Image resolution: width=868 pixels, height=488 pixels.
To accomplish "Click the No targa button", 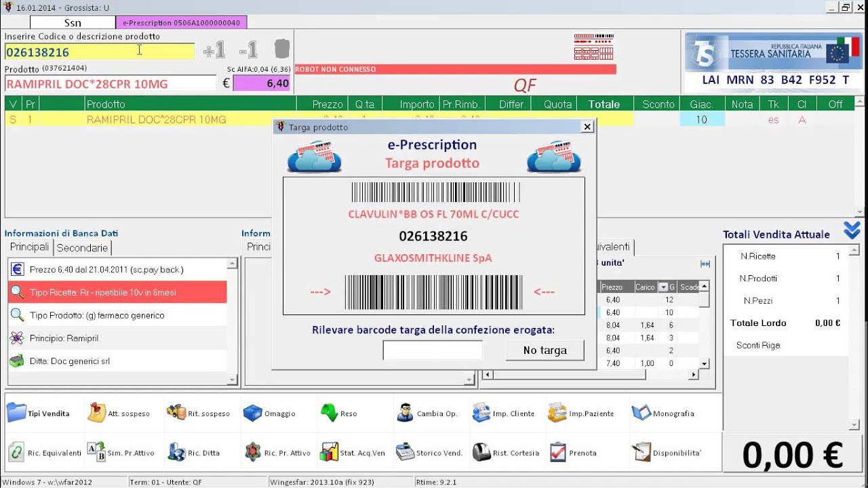I will (x=545, y=350).
